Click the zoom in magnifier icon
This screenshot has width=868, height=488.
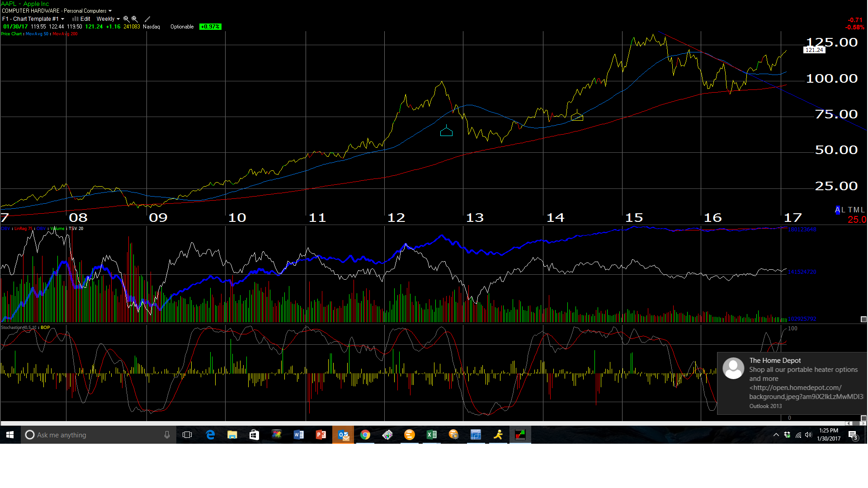pos(127,19)
